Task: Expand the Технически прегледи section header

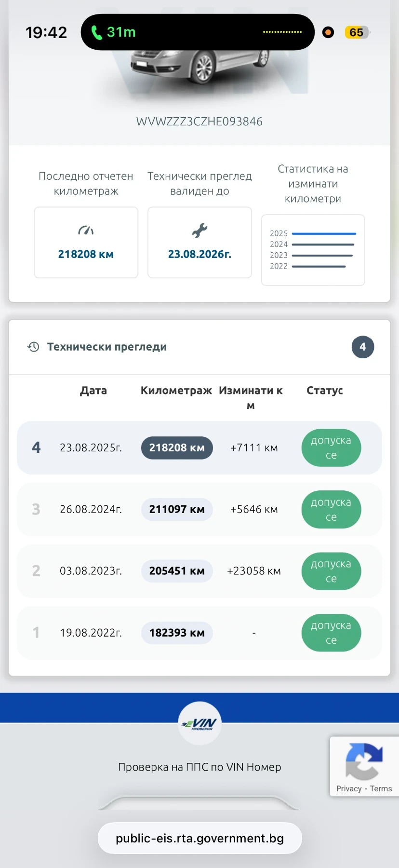Action: 107,347
